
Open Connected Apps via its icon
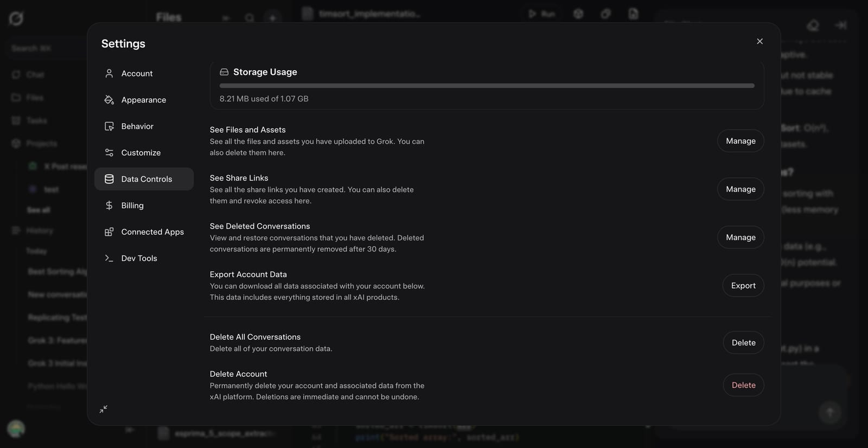(109, 232)
